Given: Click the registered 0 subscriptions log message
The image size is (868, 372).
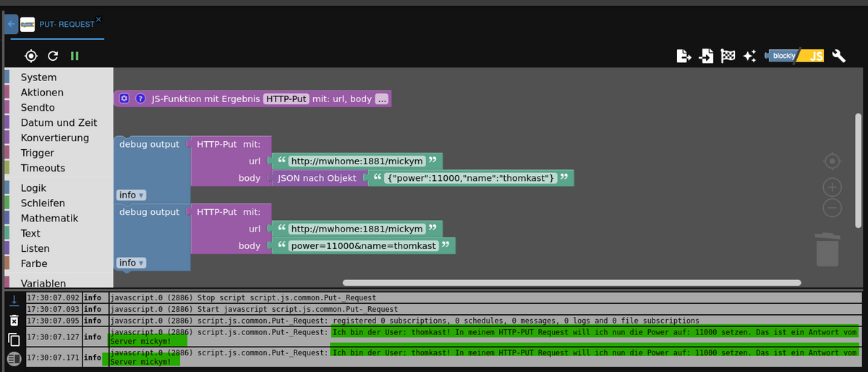Looking at the screenshot, I should click(404, 321).
